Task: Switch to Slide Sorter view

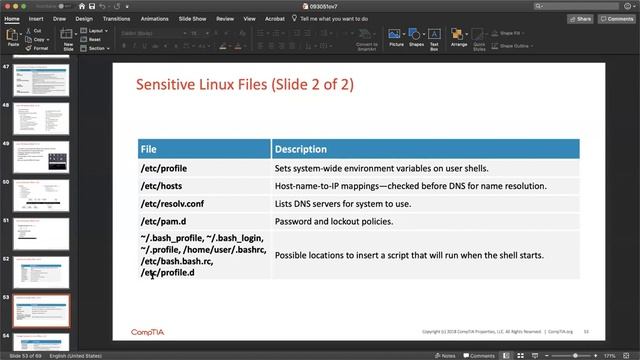Action: click(520, 356)
